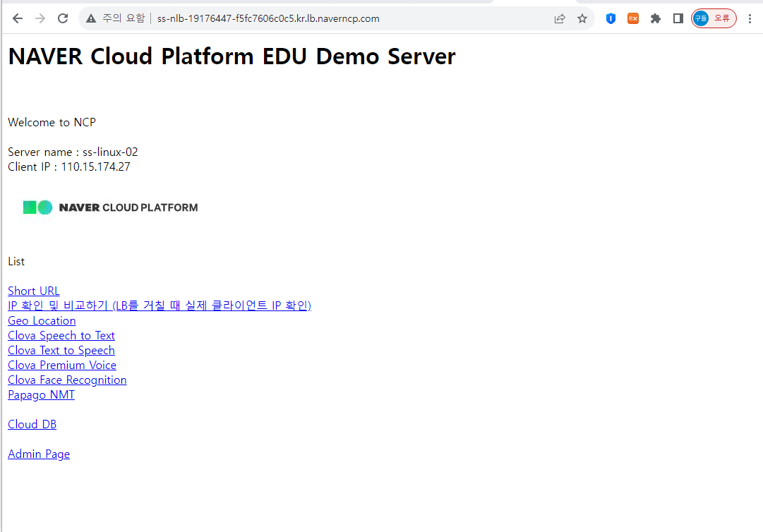Open the Geo Location link
Viewport: 763px width, 532px height.
[x=42, y=320]
